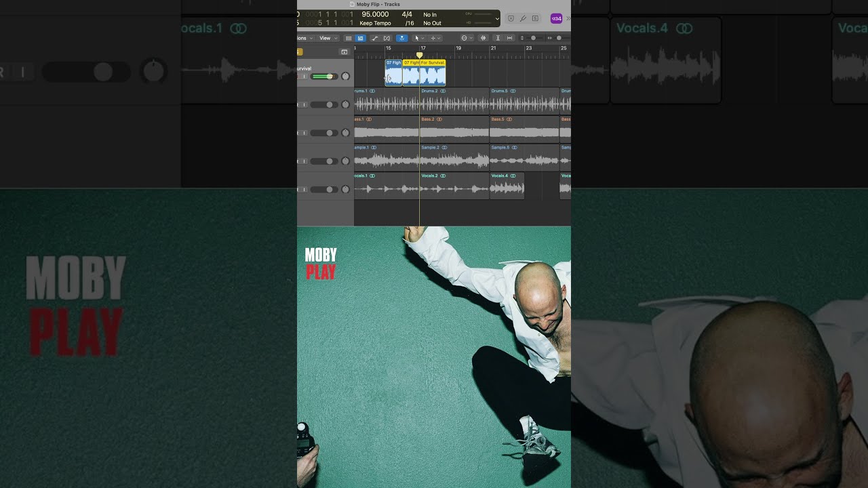
Task: Toggle input monitoring on Drums track
Action: 304,105
